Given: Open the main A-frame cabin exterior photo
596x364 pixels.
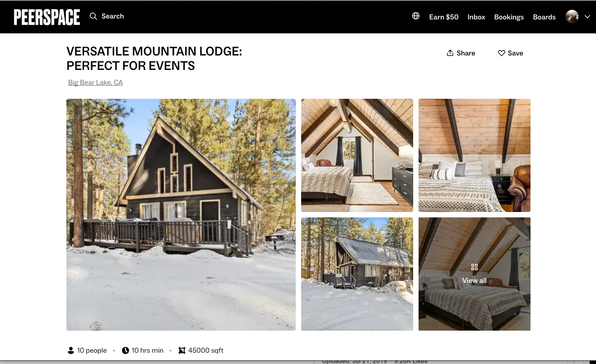Looking at the screenshot, I should [181, 215].
